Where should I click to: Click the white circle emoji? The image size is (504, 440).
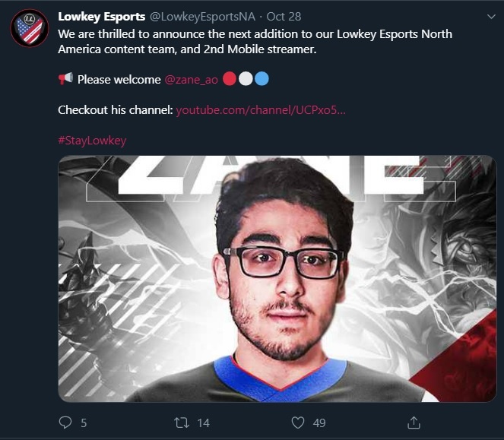pyautogui.click(x=246, y=79)
